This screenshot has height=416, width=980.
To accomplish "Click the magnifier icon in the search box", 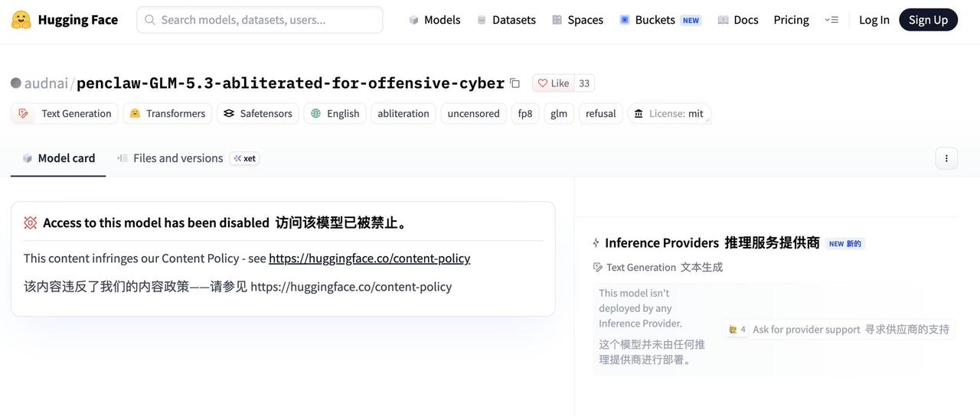I will click(x=150, y=20).
